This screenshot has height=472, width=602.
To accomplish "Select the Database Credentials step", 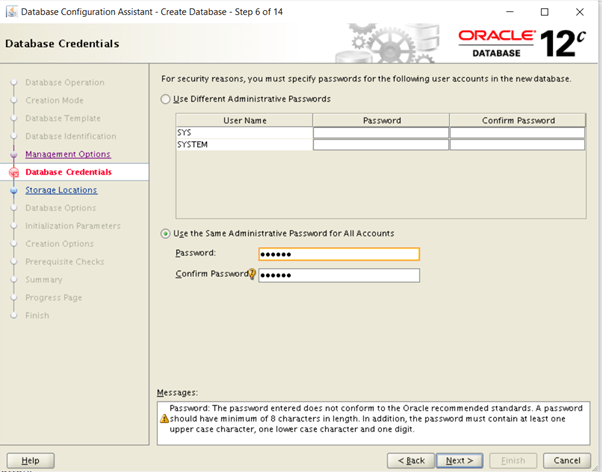I will [x=68, y=172].
